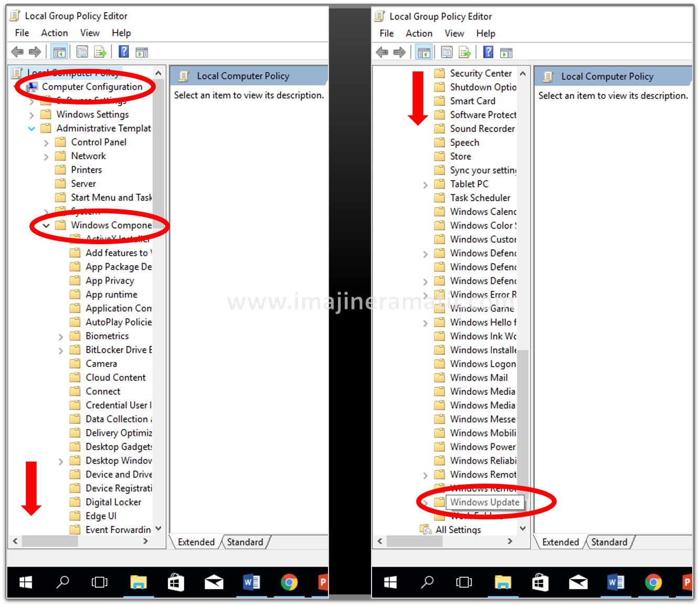Toggle console tree icon in left window toolbar

click(x=59, y=52)
